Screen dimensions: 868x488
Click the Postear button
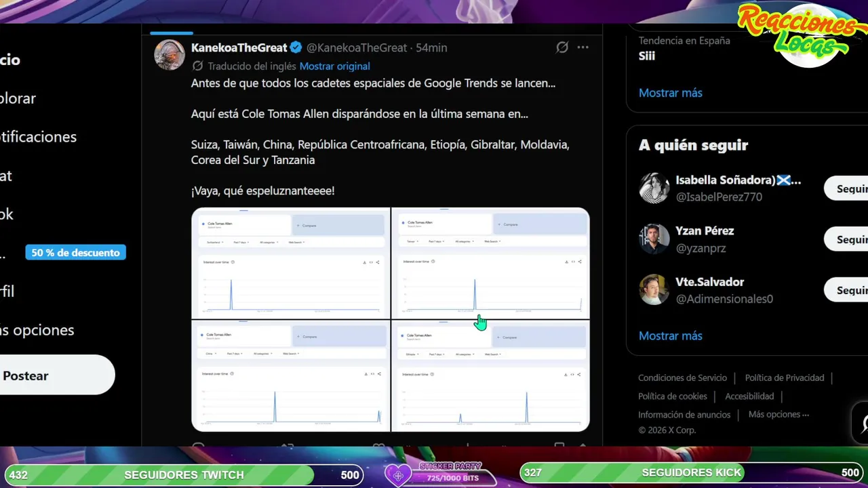coord(56,375)
